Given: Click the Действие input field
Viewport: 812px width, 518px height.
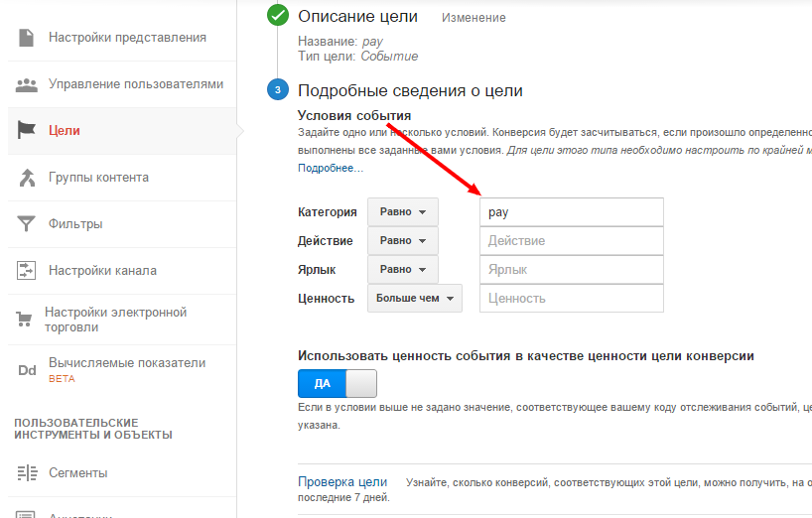Looking at the screenshot, I should [x=571, y=241].
